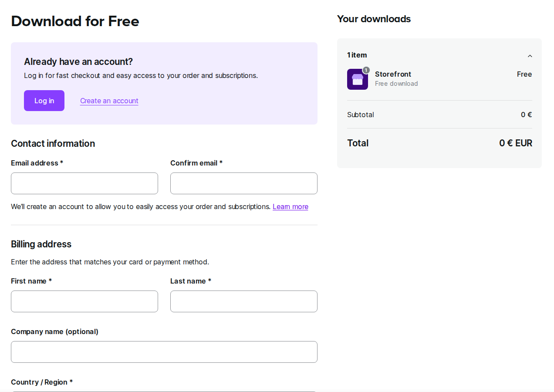The height and width of the screenshot is (392, 554).
Task: Click the Storefront product name
Action: tap(393, 74)
